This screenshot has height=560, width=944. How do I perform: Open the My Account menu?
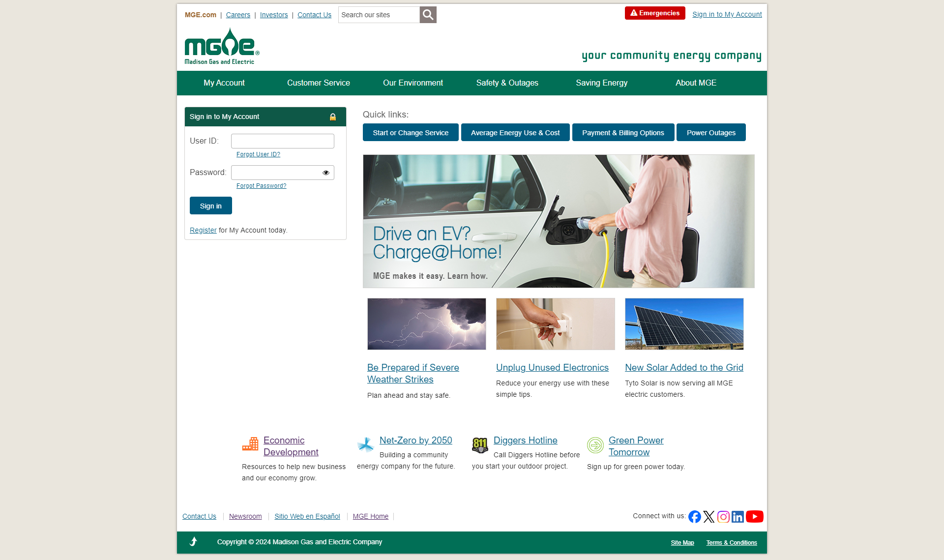point(224,83)
